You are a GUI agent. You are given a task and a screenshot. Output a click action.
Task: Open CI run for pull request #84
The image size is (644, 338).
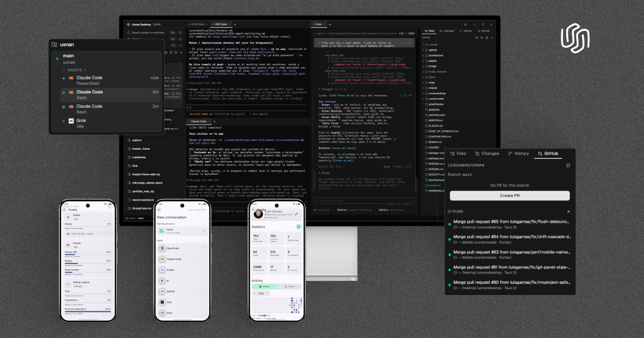pyautogui.click(x=510, y=239)
